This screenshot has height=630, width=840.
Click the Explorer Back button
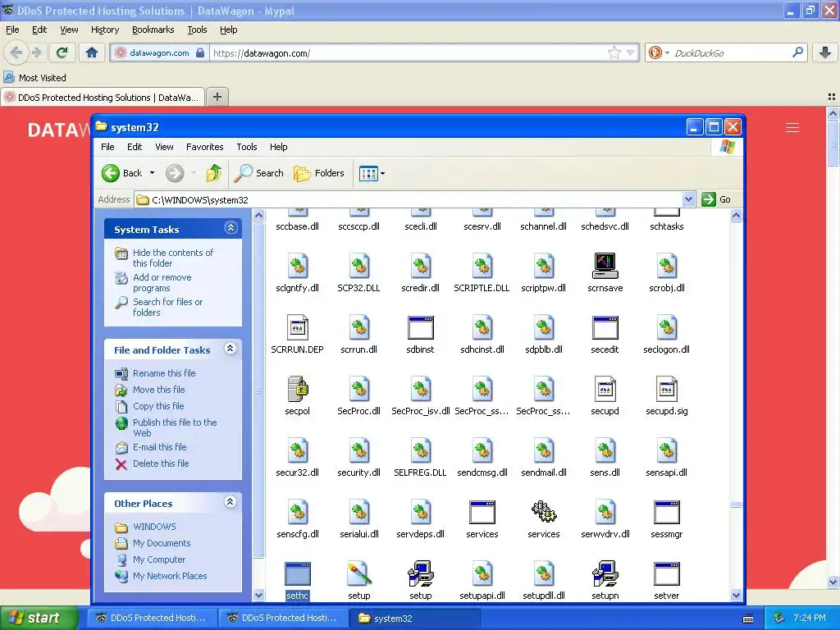[122, 173]
